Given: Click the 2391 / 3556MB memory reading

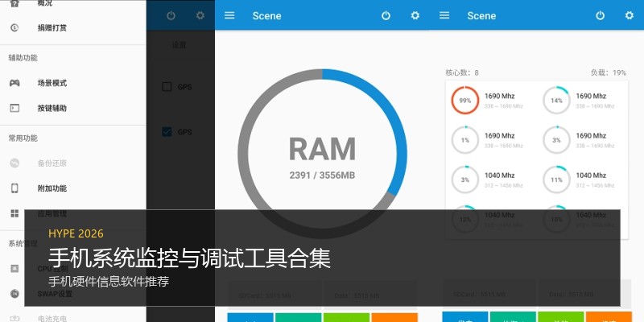Looking at the screenshot, I should click(x=322, y=175).
